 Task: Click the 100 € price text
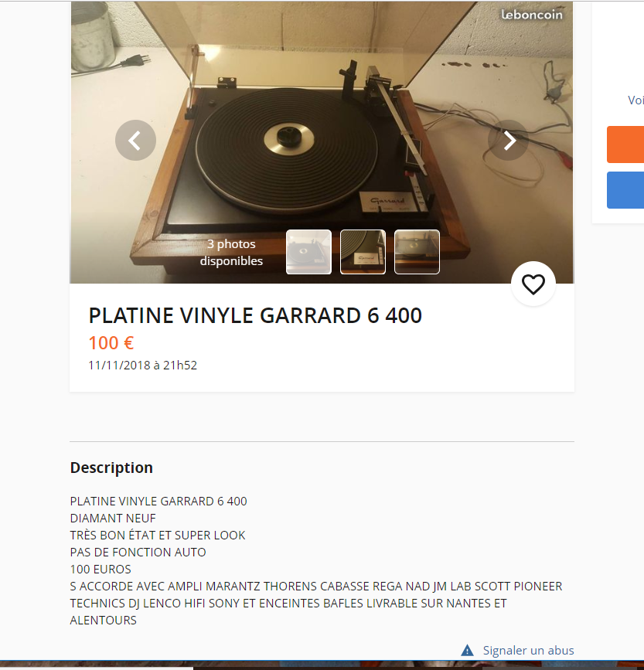(111, 342)
